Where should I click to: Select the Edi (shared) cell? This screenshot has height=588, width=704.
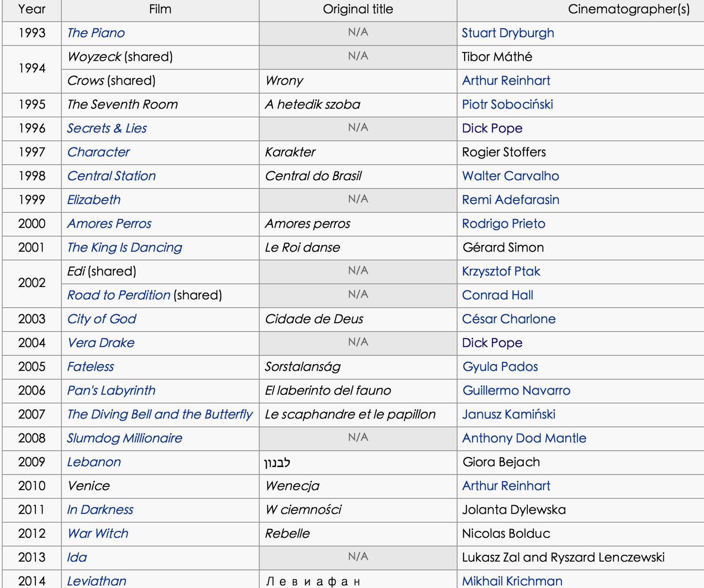pos(160,271)
